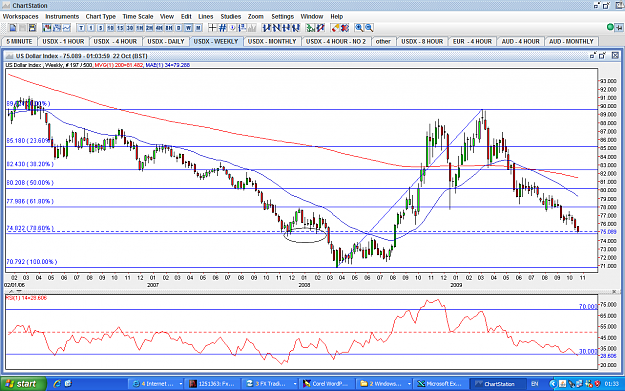Select the 1 minute time scale button
Viewport: 625px width, 391px height.
click(x=91, y=28)
